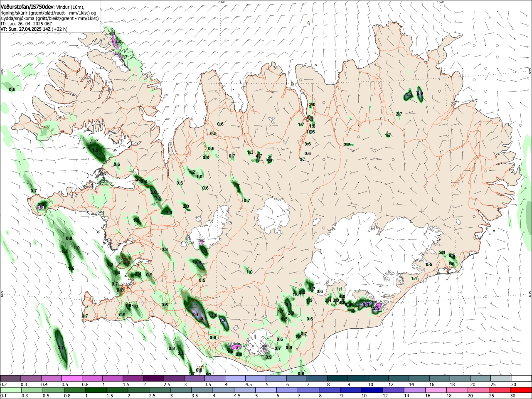Select the pale grey 25 swatch, top legend row
This screenshot has height=399, width=532.
(500, 378)
